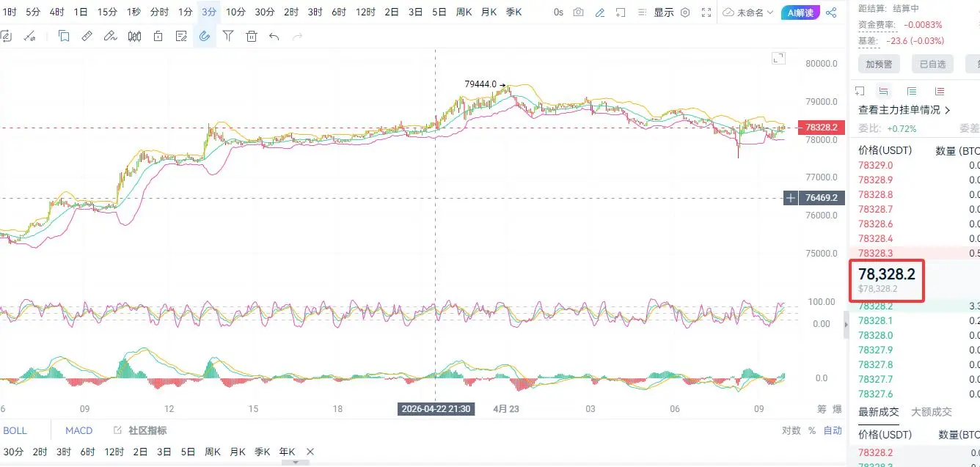Click the AI解读 button
This screenshot has height=467, width=980.
[x=800, y=12]
